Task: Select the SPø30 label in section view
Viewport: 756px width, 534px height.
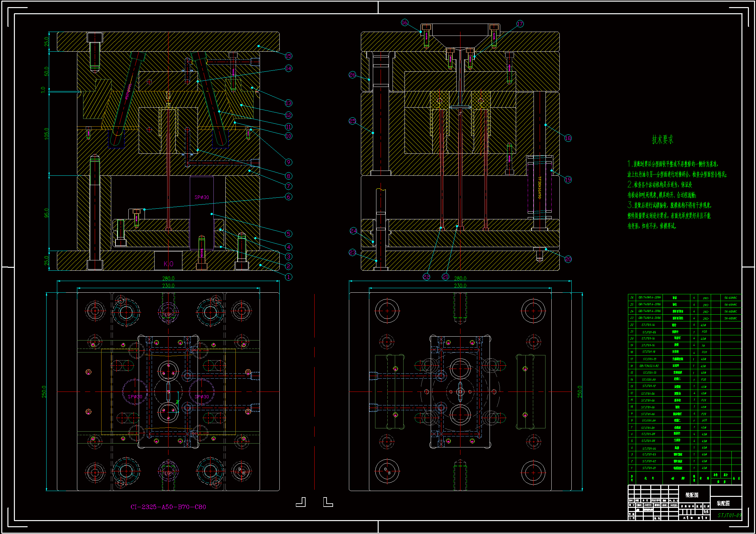Action: click(x=201, y=197)
